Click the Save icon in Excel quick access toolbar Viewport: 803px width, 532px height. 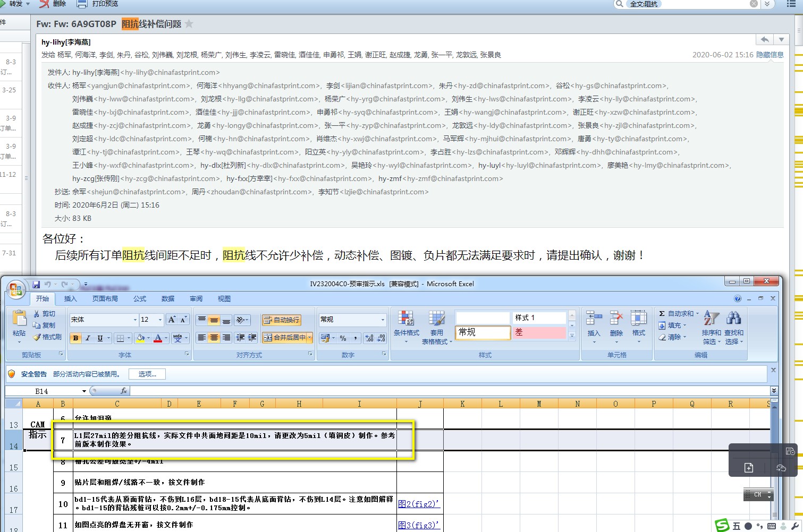click(36, 285)
